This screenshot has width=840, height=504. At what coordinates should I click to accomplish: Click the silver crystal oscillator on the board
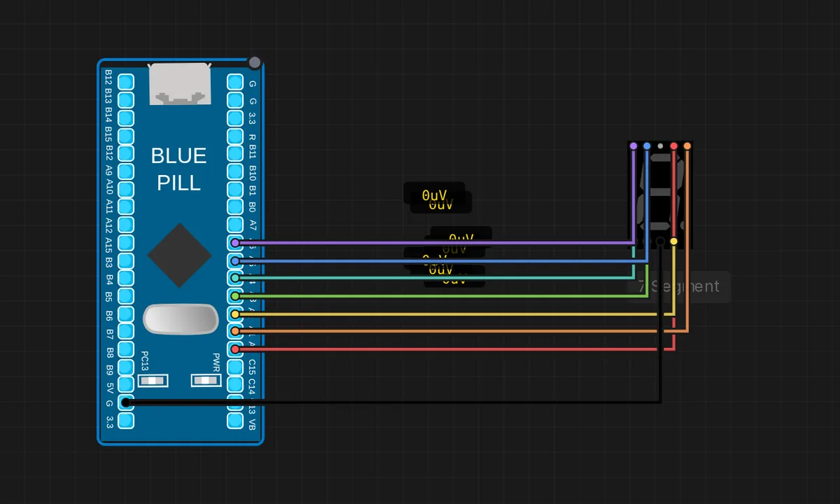(x=181, y=319)
